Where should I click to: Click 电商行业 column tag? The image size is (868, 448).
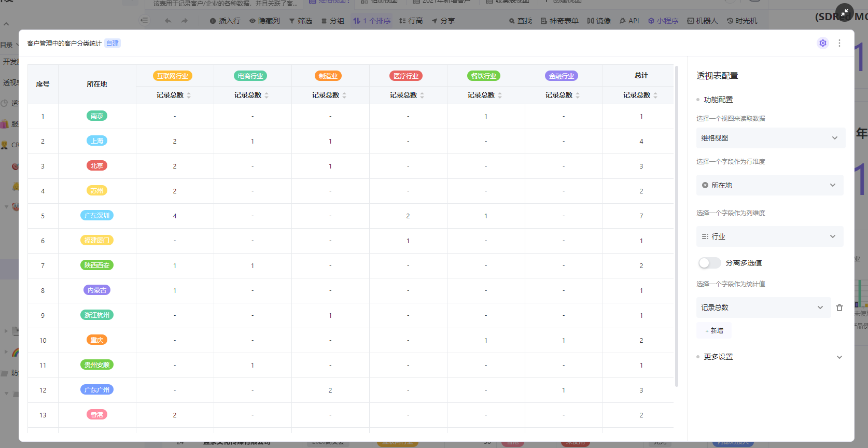click(250, 76)
